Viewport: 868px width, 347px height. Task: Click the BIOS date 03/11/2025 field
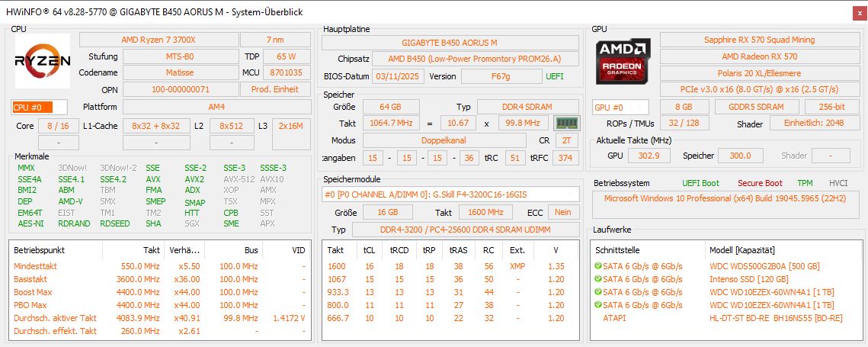pyautogui.click(x=399, y=76)
